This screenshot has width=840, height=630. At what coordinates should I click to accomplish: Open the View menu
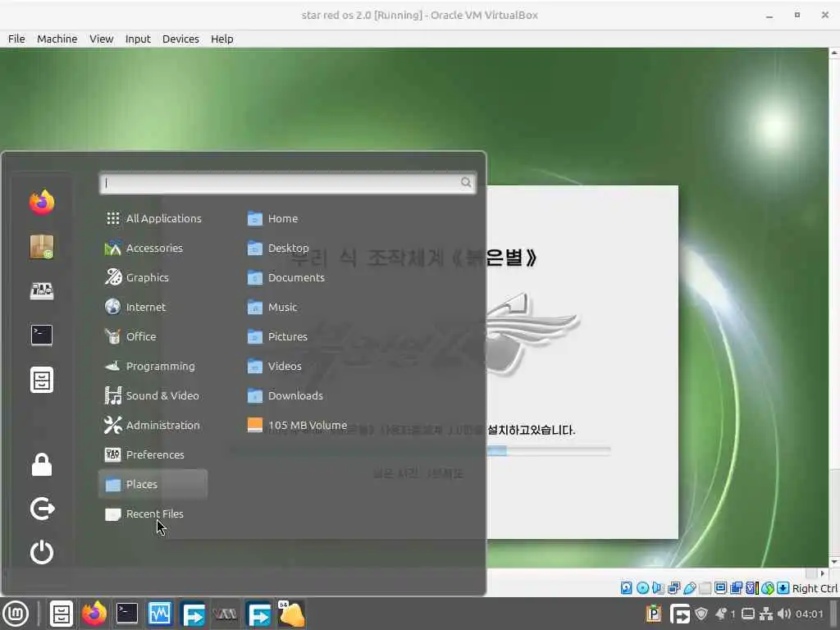[x=101, y=39]
